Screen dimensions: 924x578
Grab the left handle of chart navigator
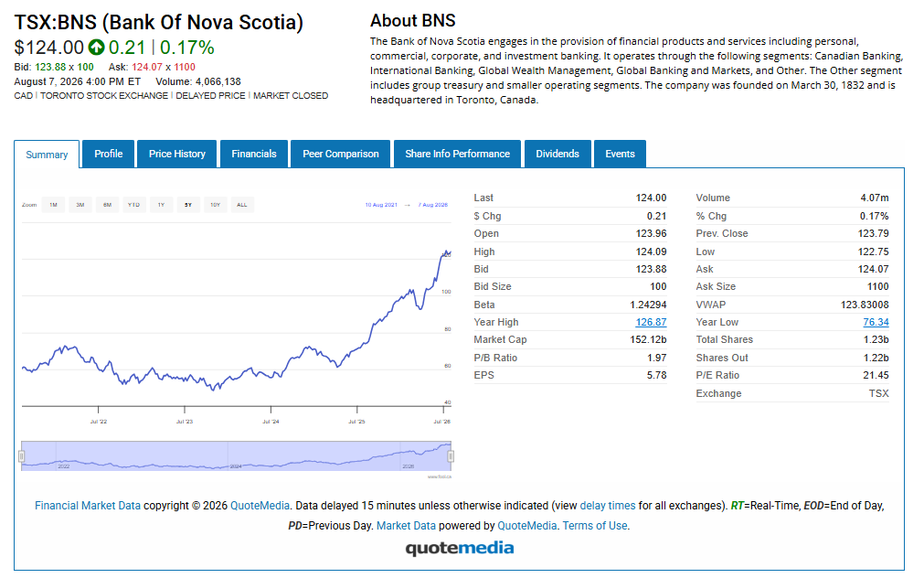[x=22, y=456]
